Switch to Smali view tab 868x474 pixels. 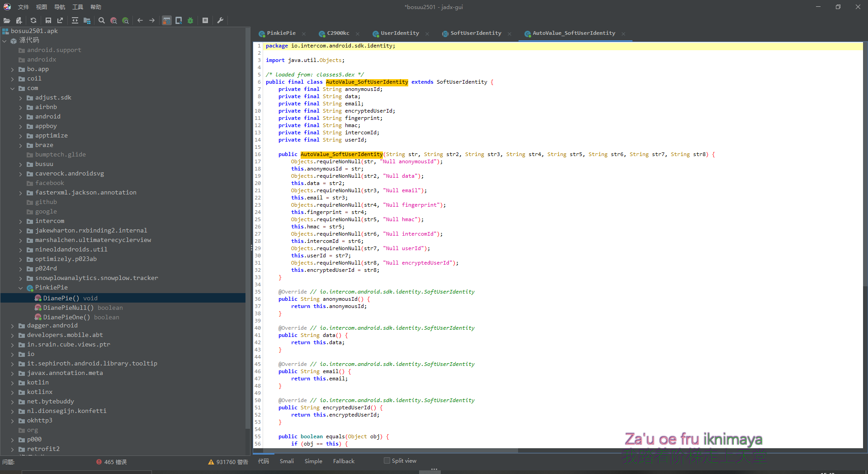coord(287,461)
